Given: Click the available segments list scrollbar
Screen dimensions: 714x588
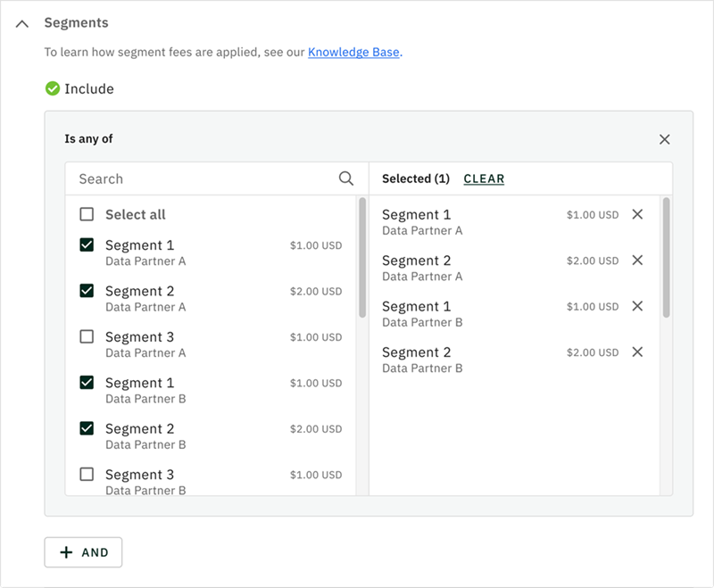Looking at the screenshot, I should click(362, 259).
